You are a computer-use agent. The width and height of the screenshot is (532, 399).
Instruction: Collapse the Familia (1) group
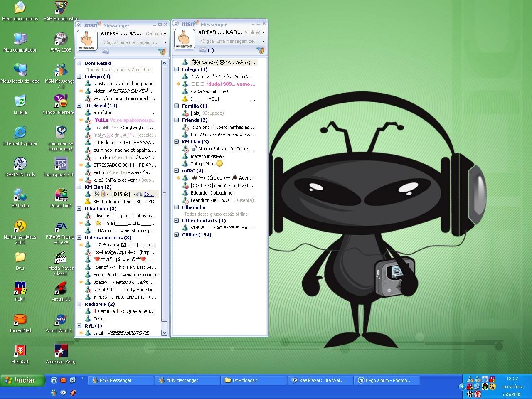[177, 106]
